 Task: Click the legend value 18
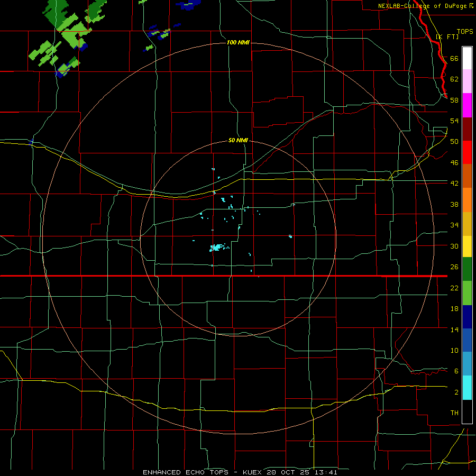coord(454,309)
